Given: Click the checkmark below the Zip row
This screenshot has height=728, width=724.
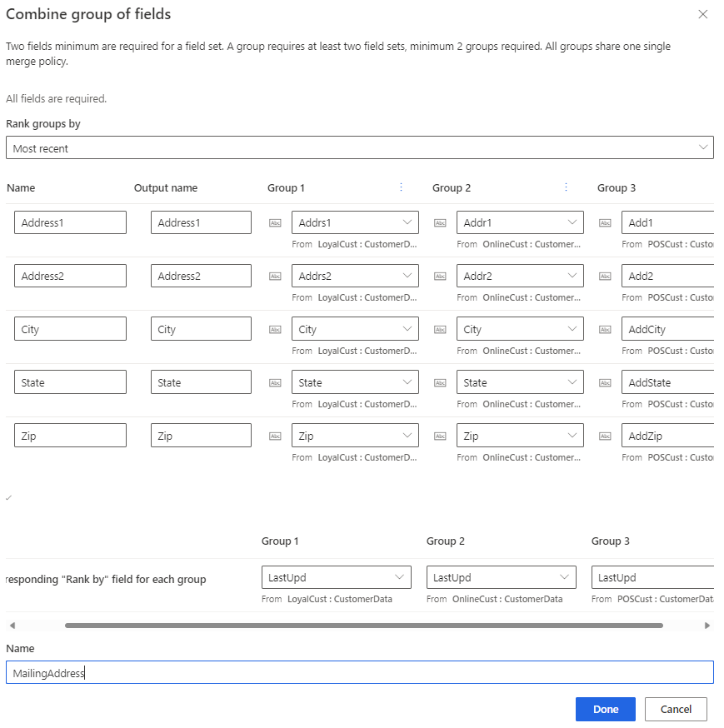Looking at the screenshot, I should [9, 497].
